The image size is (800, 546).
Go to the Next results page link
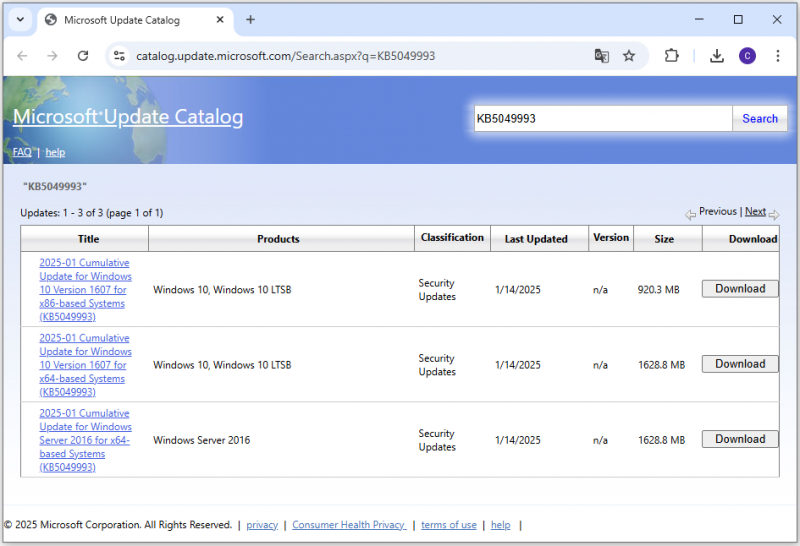pyautogui.click(x=755, y=211)
